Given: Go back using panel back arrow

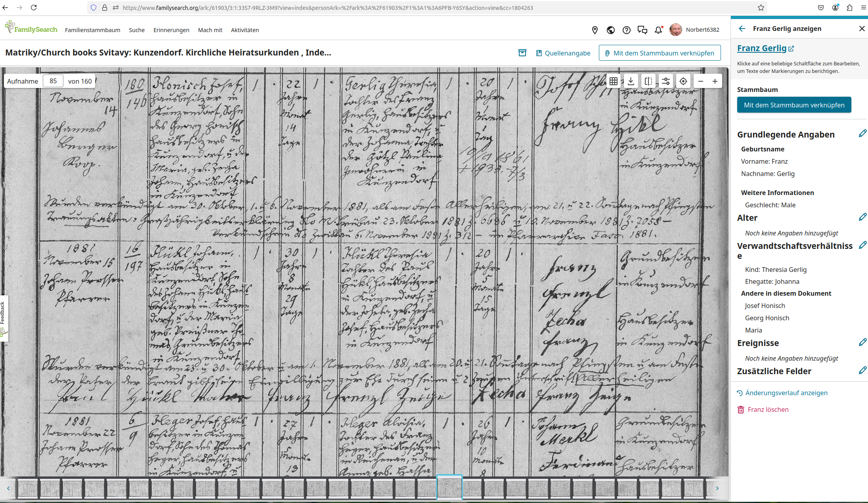Looking at the screenshot, I should pos(742,29).
